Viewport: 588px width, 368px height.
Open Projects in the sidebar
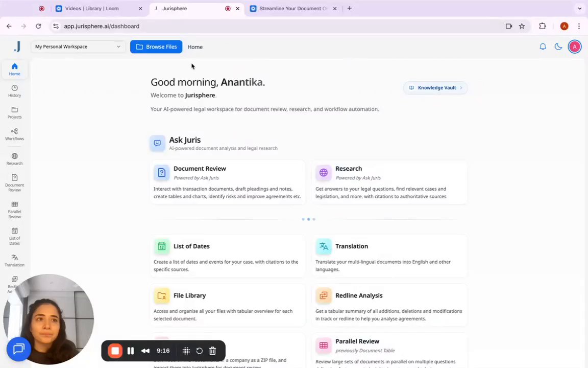14,112
